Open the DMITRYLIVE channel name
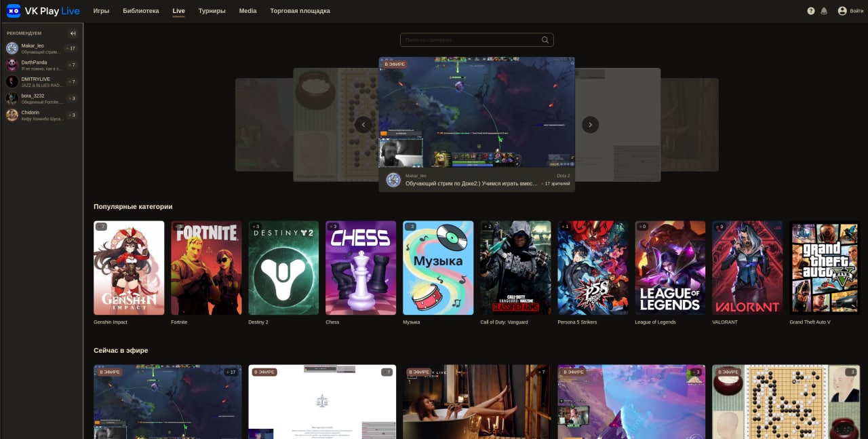The height and width of the screenshot is (439, 868). [35, 79]
